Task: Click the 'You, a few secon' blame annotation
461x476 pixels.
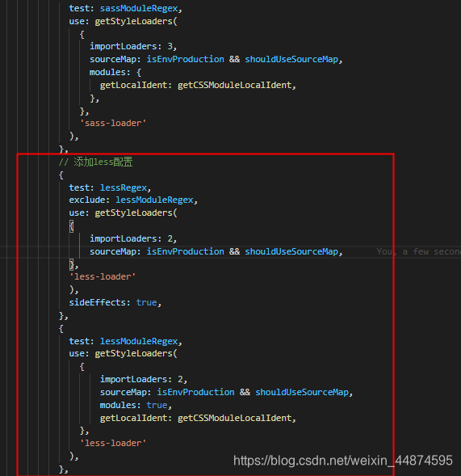Action: [418, 251]
